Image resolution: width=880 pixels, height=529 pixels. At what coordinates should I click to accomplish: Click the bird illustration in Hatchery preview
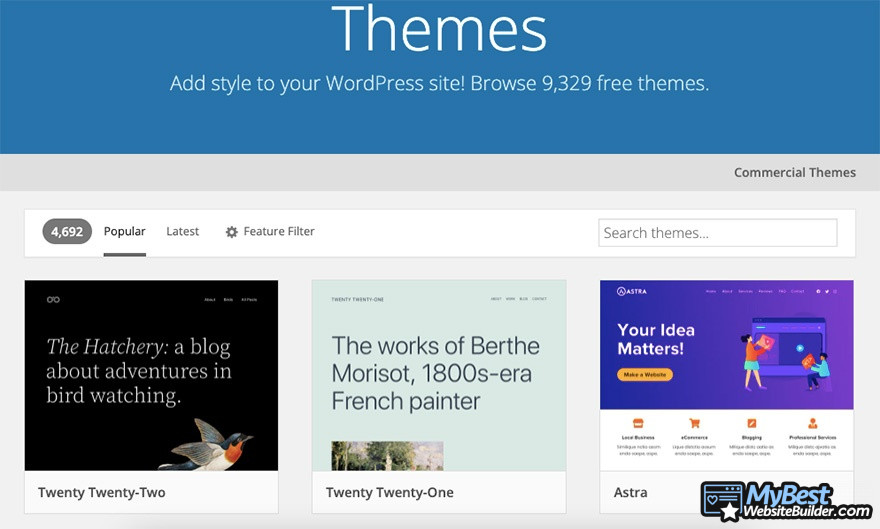click(205, 444)
